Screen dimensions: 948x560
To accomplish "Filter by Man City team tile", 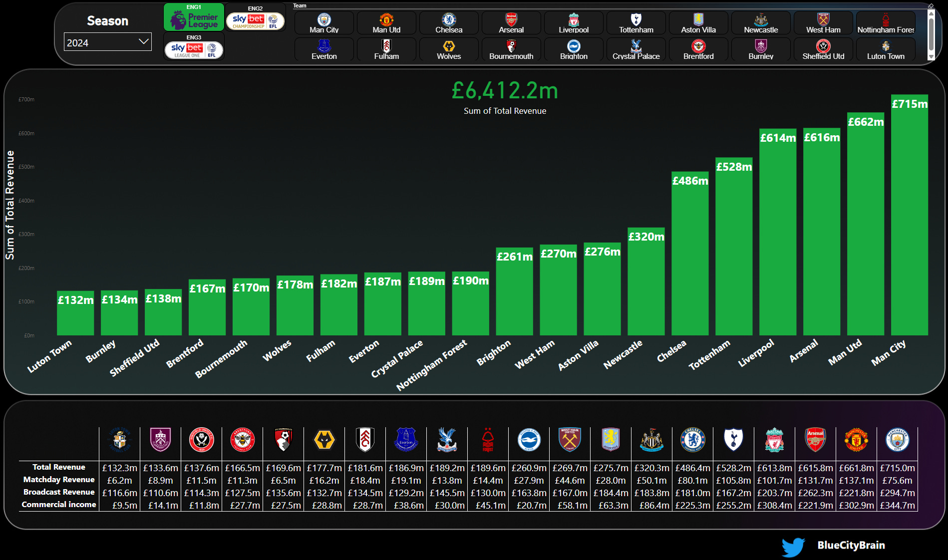I will coord(324,23).
